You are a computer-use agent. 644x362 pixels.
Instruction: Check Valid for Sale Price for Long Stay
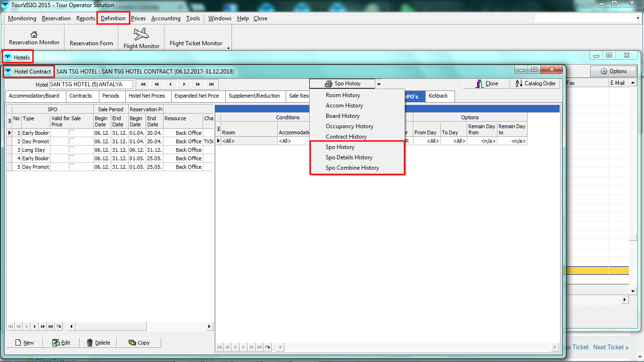[x=72, y=150]
